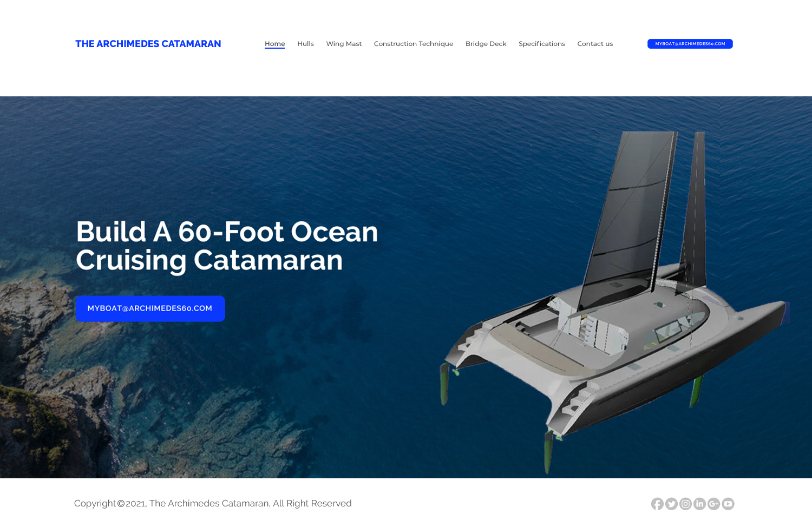Click the footer copyright text
This screenshot has width=812, height=527.
pyautogui.click(x=213, y=503)
